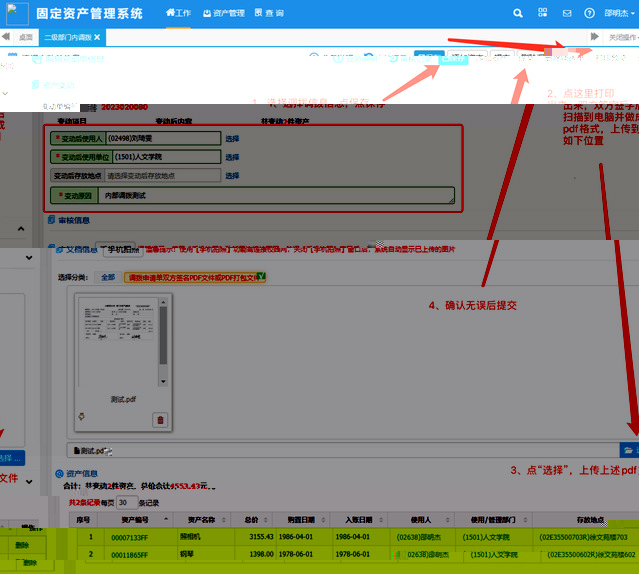This screenshot has width=639, height=574.
Task: Sort by 总价 column
Action: [x=266, y=520]
